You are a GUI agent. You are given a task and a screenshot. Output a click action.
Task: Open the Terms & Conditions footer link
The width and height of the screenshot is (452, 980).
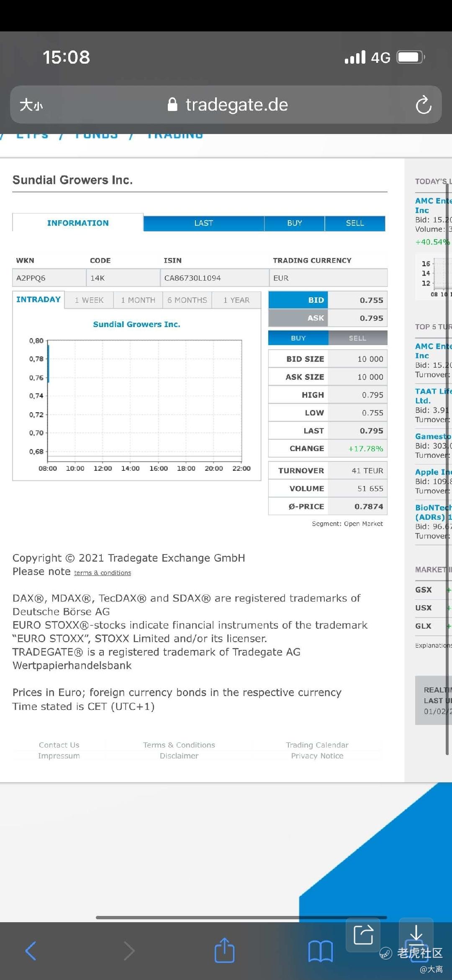(x=179, y=745)
